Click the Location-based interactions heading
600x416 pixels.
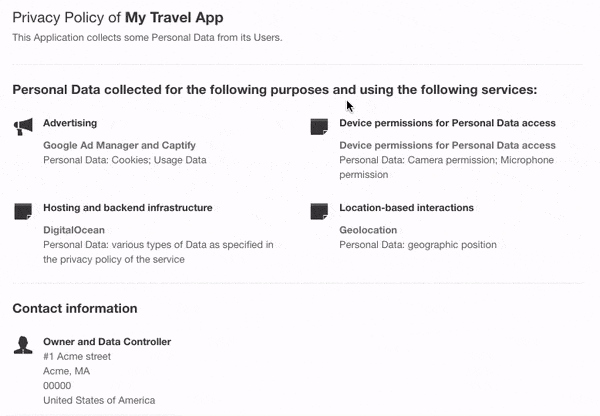click(x=406, y=208)
